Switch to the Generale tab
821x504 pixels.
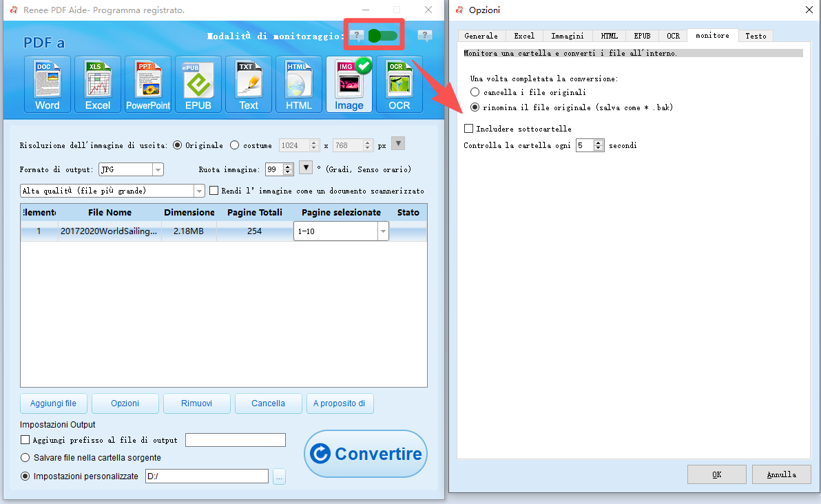[x=481, y=36]
